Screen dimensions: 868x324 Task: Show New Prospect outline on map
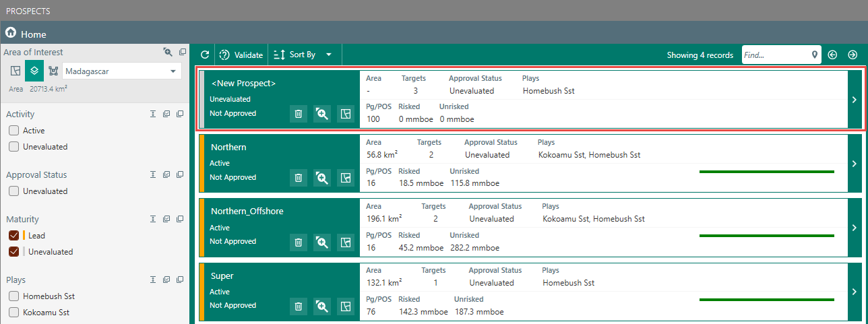[x=346, y=114]
